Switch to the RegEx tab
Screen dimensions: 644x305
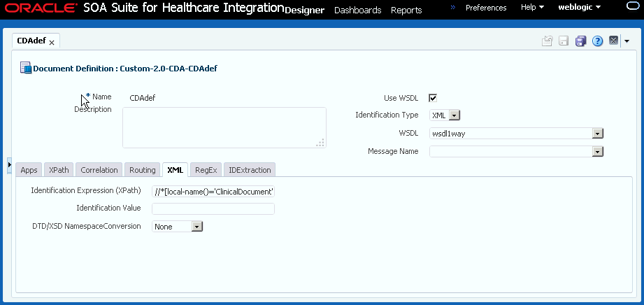pos(206,170)
